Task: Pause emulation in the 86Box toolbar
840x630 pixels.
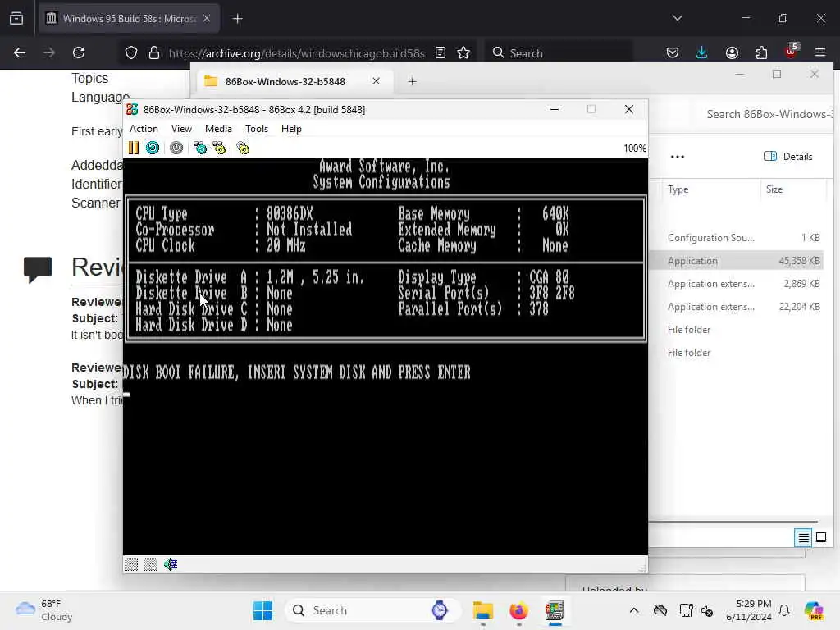Action: coord(134,148)
